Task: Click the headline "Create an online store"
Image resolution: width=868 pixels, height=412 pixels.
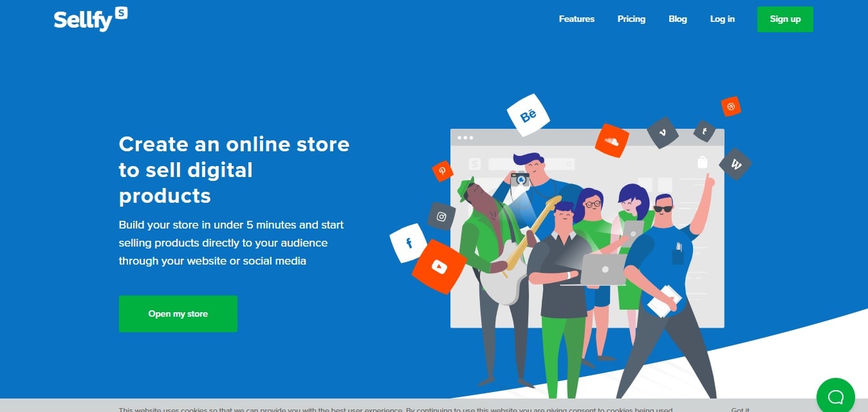Action: tap(234, 144)
